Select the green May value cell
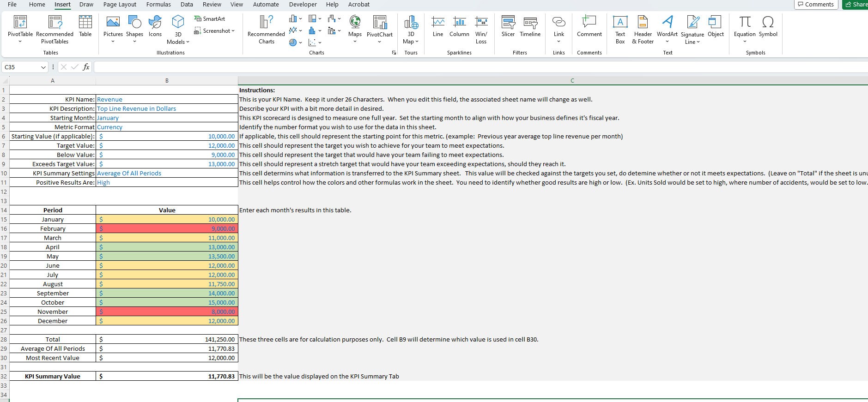This screenshot has height=402, width=868. [167, 256]
